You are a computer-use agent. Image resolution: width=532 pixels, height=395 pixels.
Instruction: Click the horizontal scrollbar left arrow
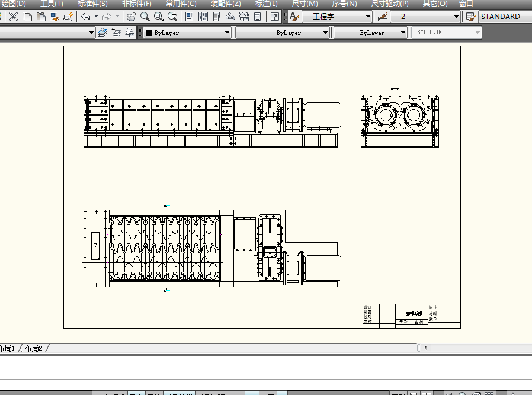click(425, 348)
